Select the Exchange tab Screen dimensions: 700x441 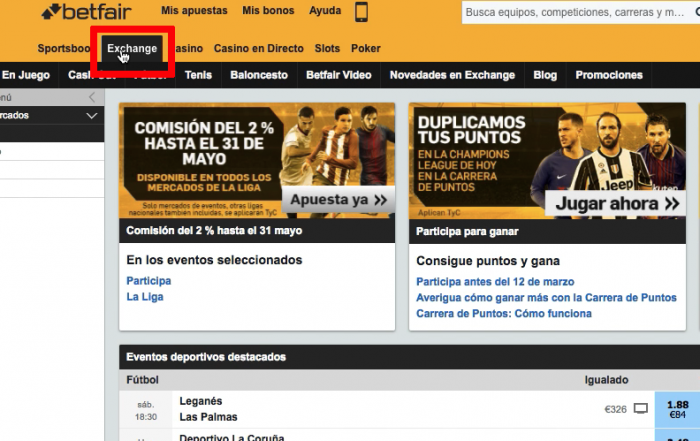click(x=132, y=48)
